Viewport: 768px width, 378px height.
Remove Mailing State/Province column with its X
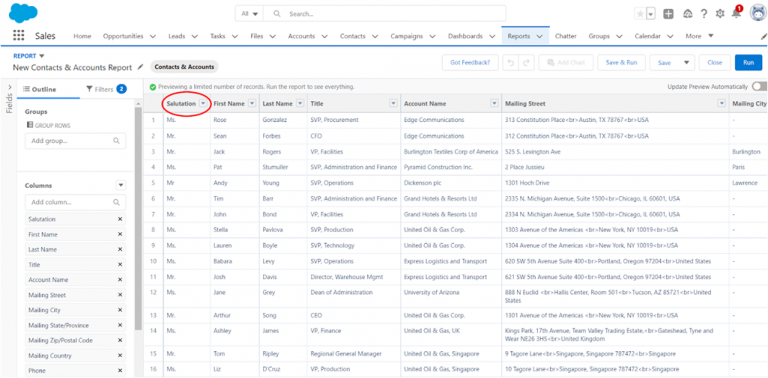[120, 325]
